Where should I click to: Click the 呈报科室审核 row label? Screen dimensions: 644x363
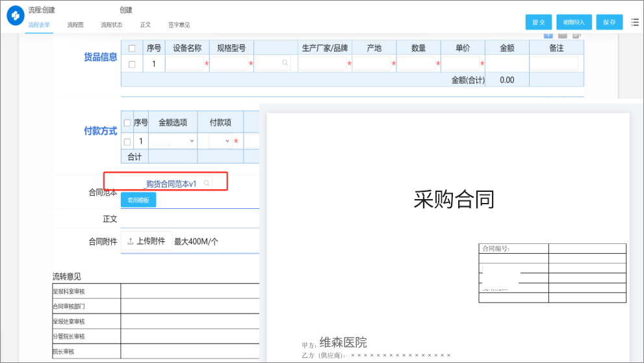(x=69, y=291)
